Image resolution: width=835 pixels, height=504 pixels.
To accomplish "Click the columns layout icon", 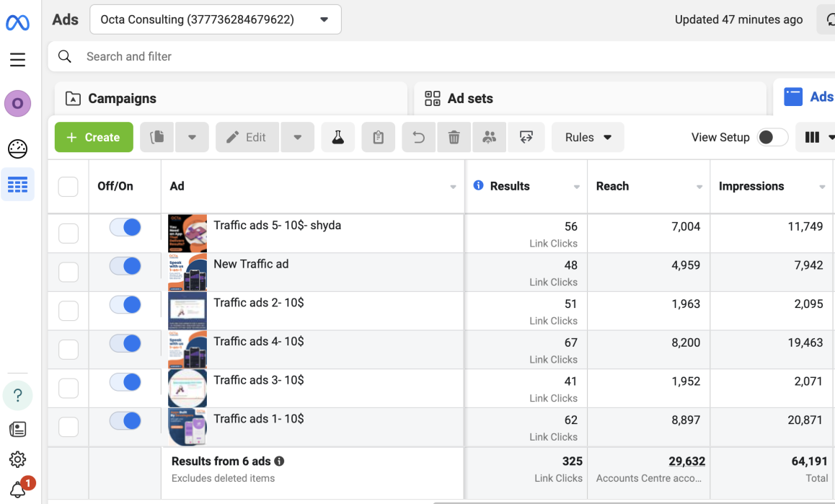I will (x=812, y=138).
